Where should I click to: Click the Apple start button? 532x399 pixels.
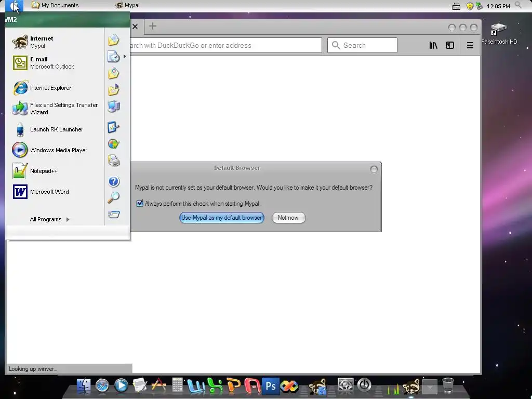[14, 6]
